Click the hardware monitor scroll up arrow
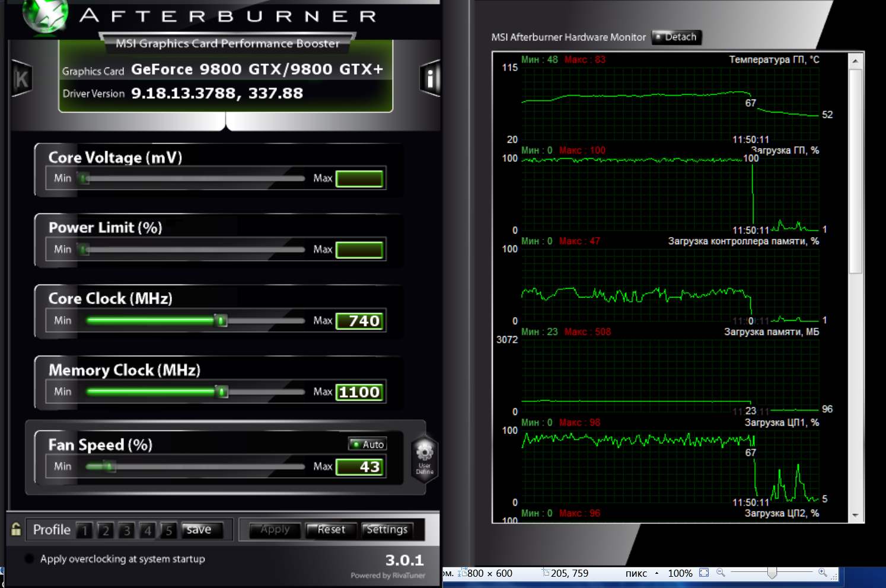 point(855,61)
